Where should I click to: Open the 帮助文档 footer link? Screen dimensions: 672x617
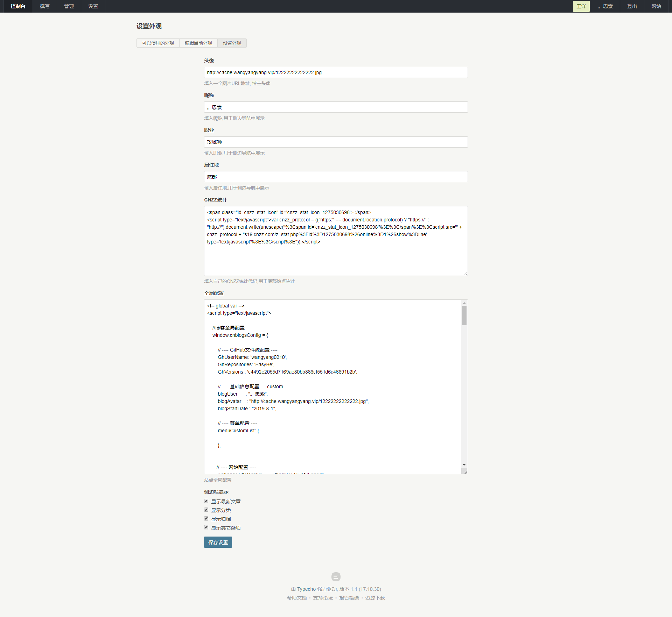tap(297, 598)
